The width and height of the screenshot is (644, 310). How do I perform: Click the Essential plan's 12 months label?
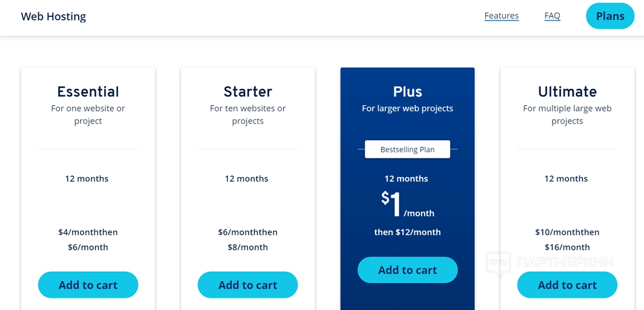click(87, 179)
